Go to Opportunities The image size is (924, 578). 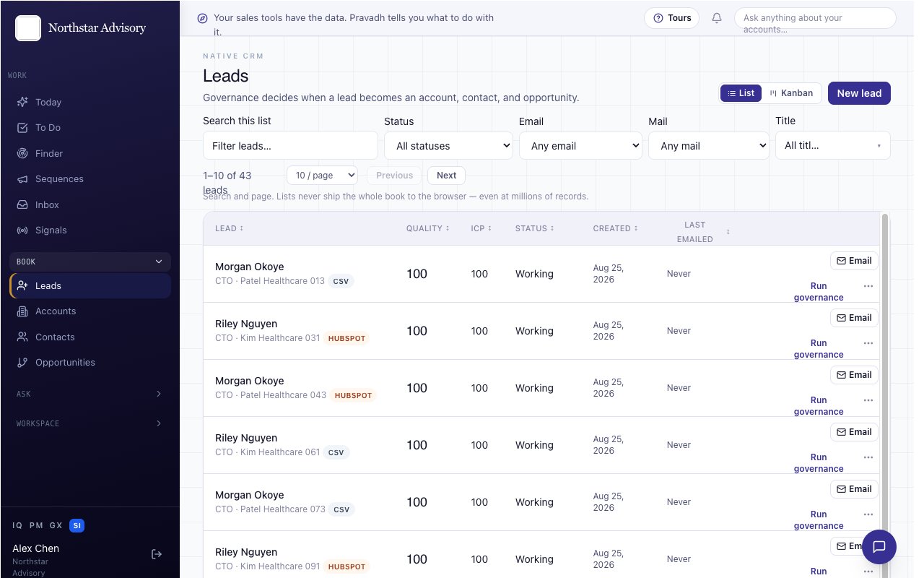click(90, 363)
